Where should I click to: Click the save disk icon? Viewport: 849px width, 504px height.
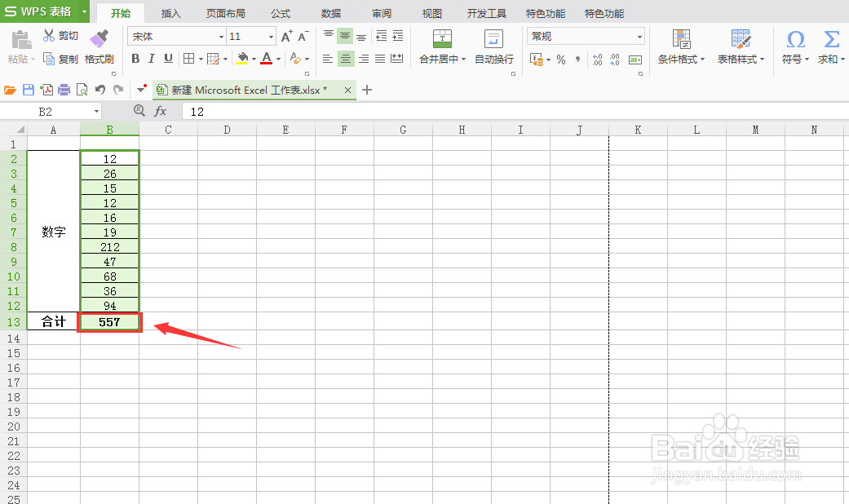pyautogui.click(x=29, y=90)
